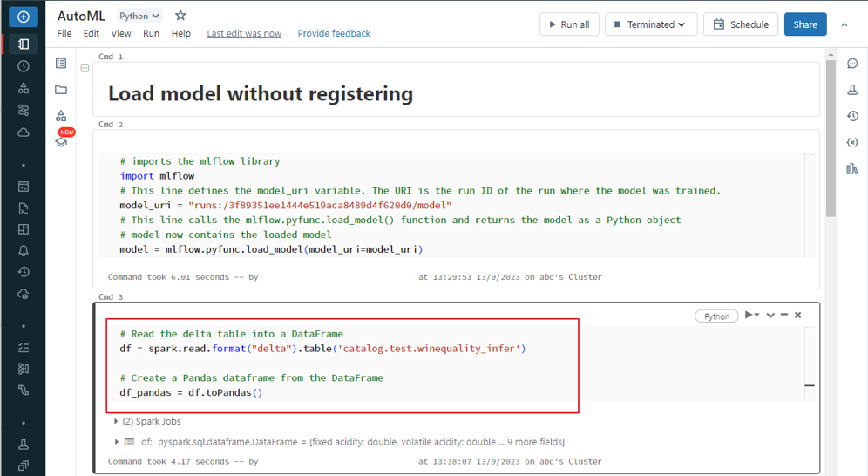The height and width of the screenshot is (476, 868).
Task: Collapse the notebook header with chevron
Action: (844, 24)
